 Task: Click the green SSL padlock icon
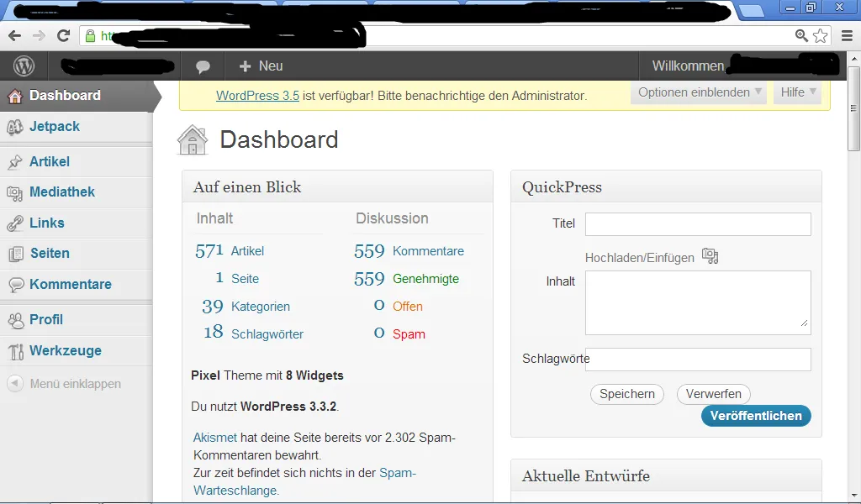pyautogui.click(x=91, y=36)
